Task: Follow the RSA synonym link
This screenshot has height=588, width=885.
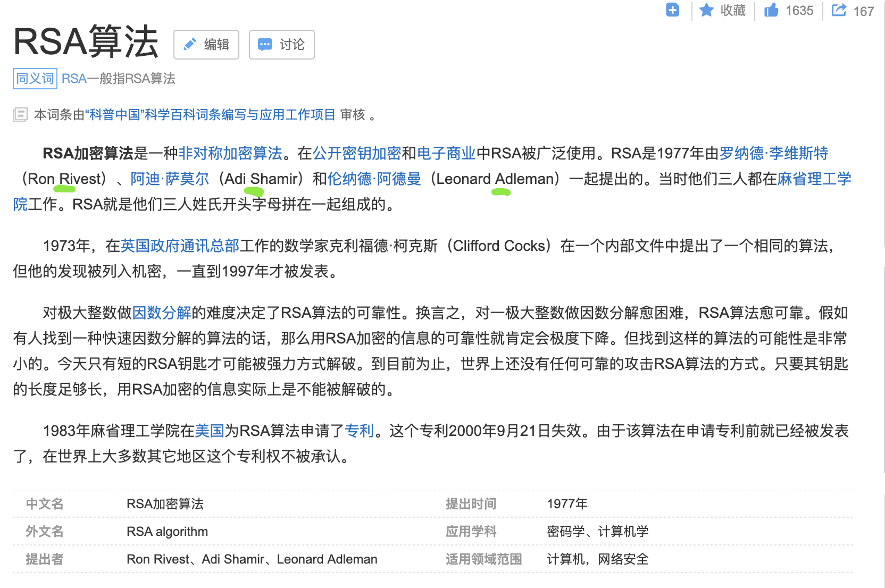Action: coord(74,79)
